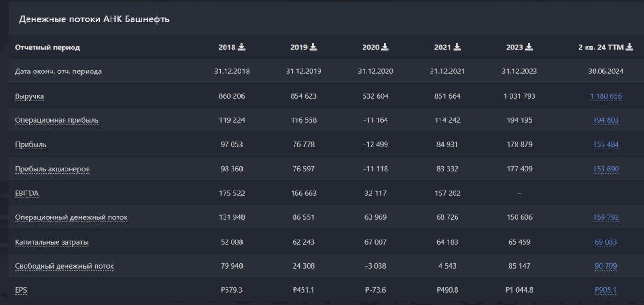The height and width of the screenshot is (305, 644).
Task: Click the Операционная прибыль row label
Action: 56,120
